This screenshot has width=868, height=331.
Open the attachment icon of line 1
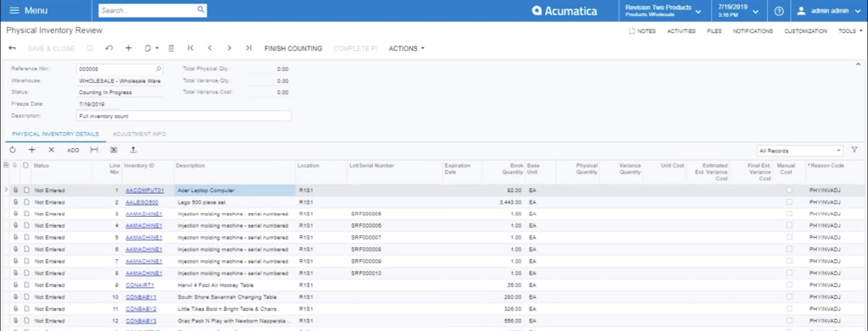[16, 190]
